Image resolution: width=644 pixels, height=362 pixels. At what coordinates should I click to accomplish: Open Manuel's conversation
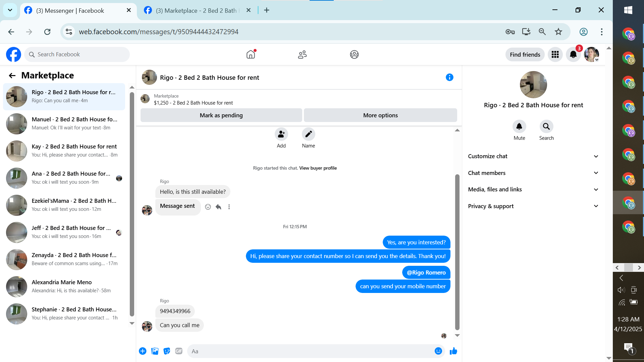(64, 123)
